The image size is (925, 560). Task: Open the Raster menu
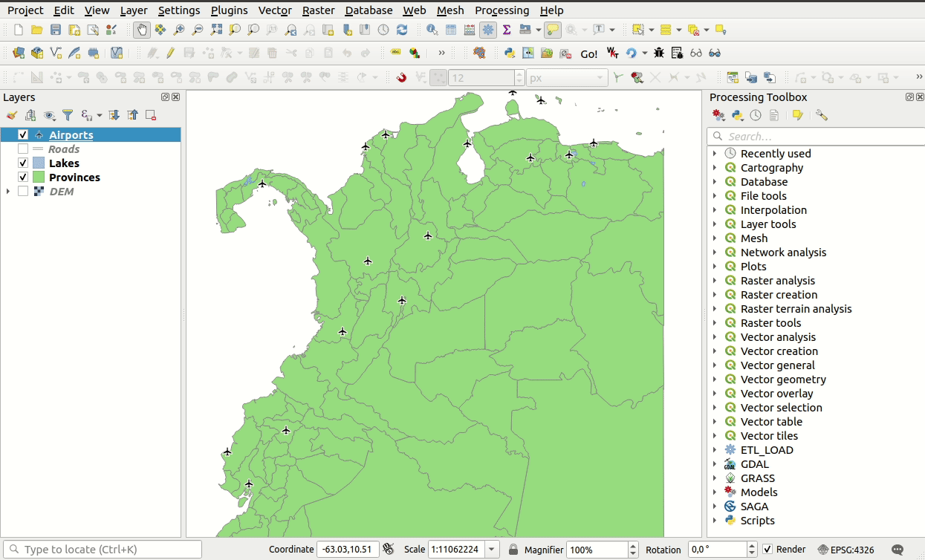click(318, 10)
